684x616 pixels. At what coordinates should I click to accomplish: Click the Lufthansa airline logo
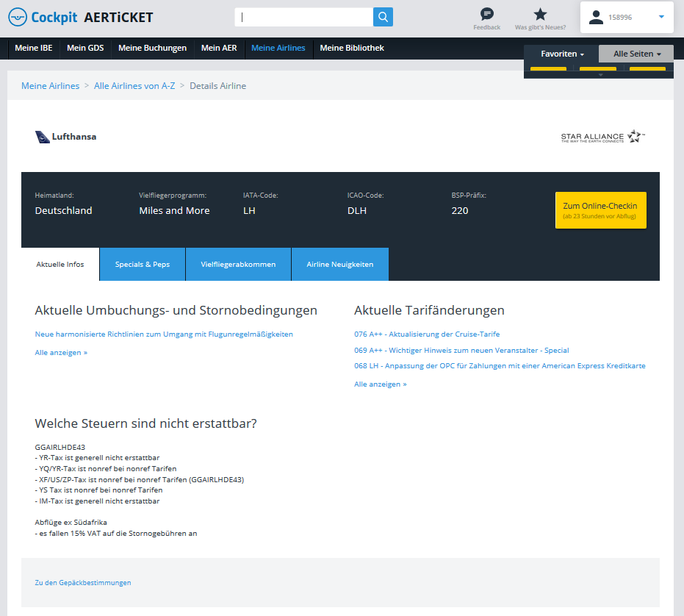tap(66, 136)
